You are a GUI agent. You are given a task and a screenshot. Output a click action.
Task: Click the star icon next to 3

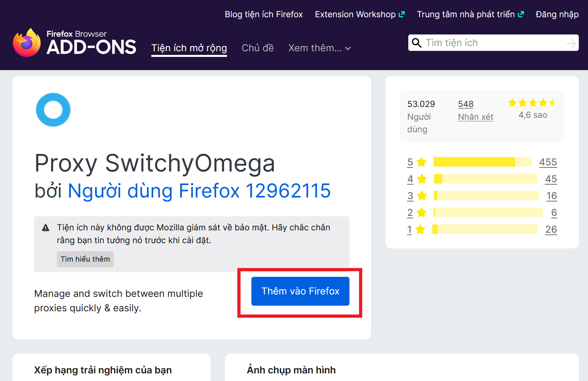point(422,196)
